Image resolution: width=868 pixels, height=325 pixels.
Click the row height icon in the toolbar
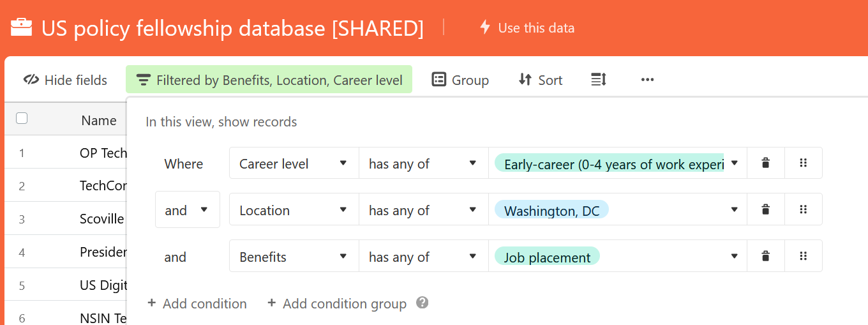599,80
